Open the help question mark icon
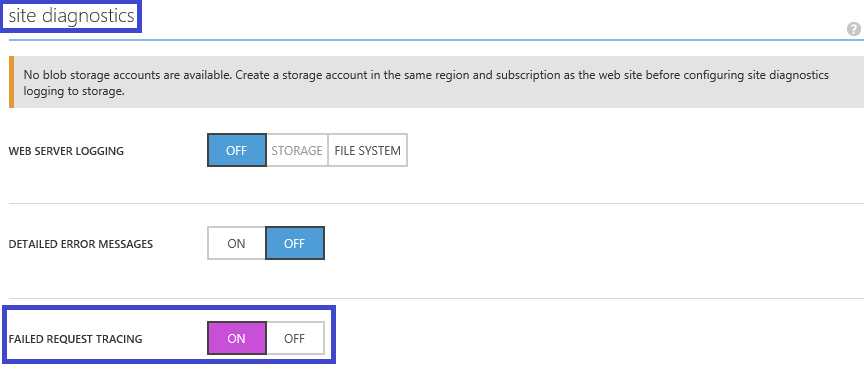The image size is (864, 383). coord(854,29)
